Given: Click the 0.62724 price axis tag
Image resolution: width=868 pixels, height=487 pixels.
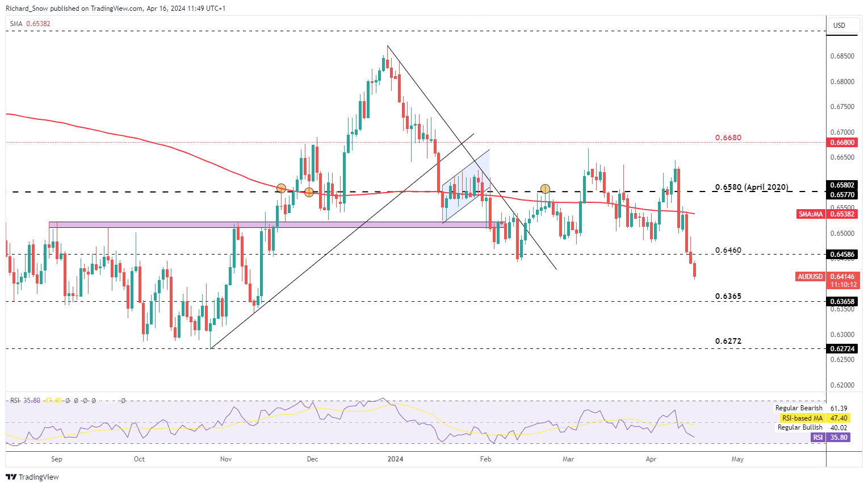Looking at the screenshot, I should [x=843, y=348].
